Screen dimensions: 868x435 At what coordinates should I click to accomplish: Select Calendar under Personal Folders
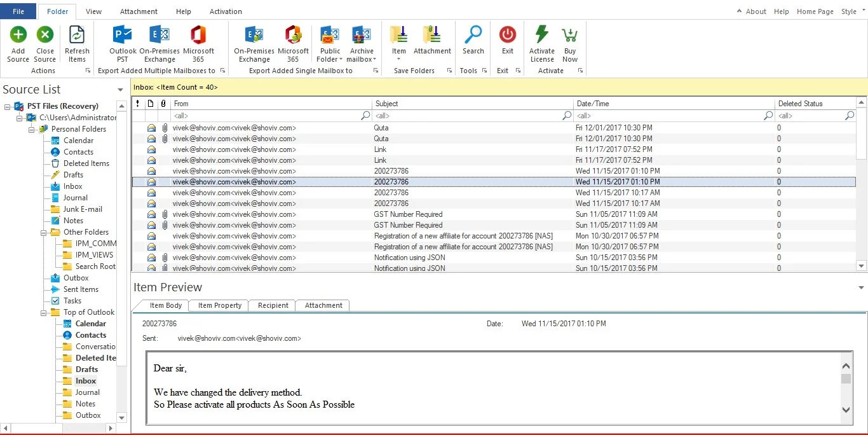78,141
